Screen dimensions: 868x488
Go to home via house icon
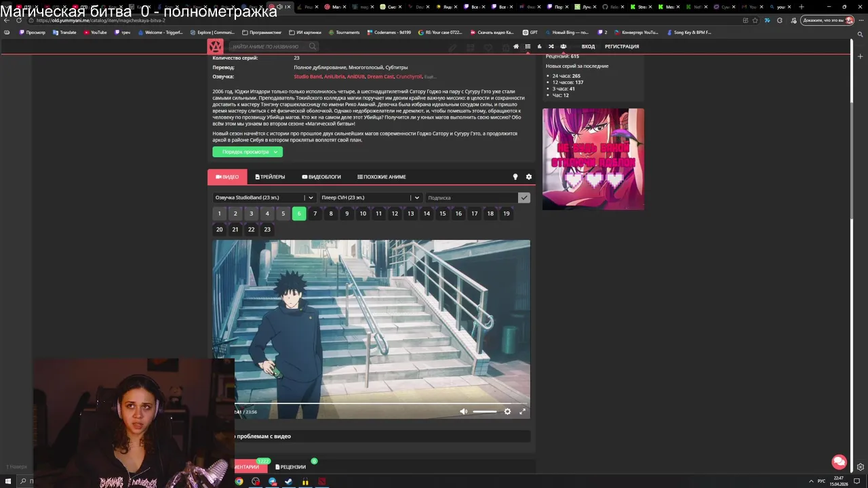516,47
